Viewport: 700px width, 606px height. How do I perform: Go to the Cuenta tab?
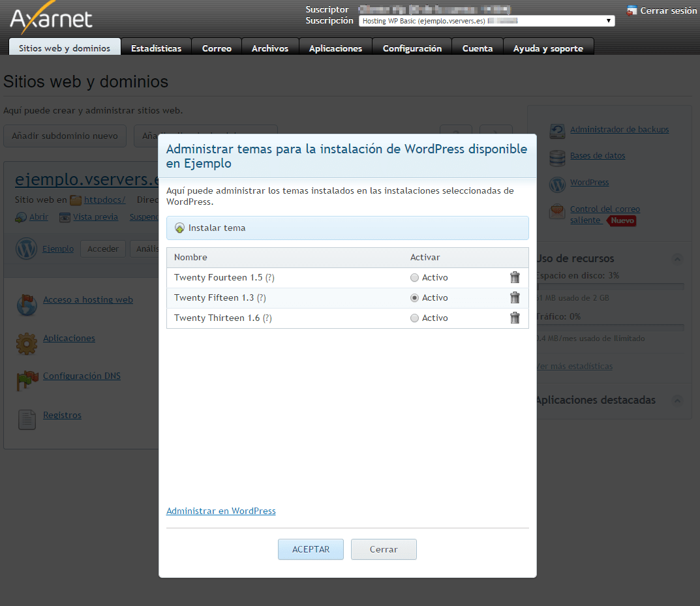point(478,46)
